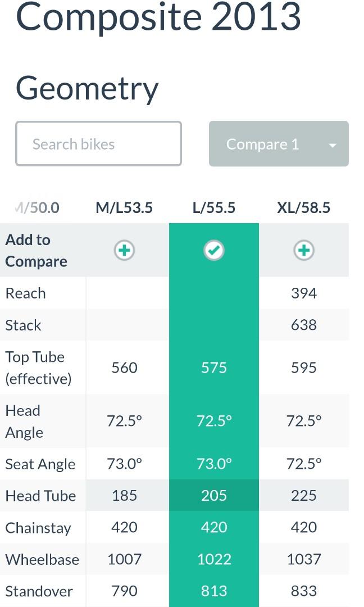Click the Reach row label
364x607 pixels.
tap(25, 293)
